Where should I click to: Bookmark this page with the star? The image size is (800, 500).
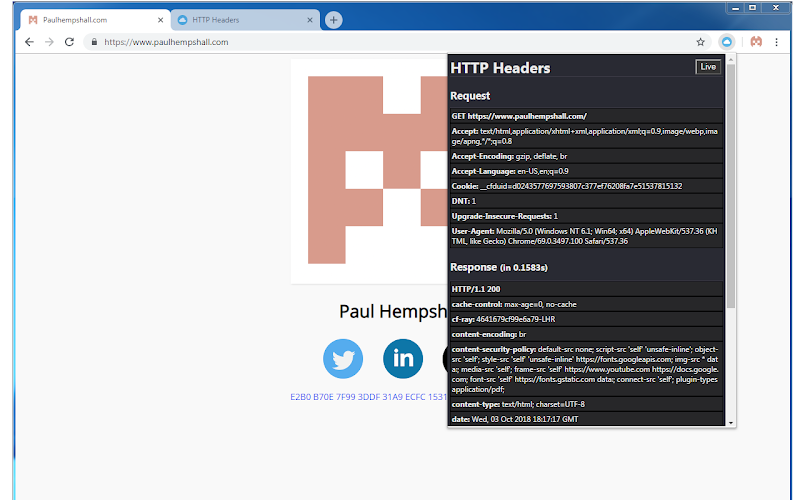pyautogui.click(x=701, y=42)
